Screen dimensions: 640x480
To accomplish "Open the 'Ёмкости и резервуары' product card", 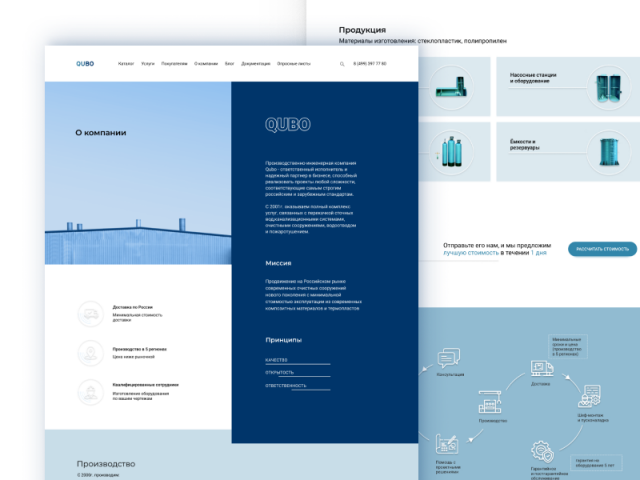I will coord(568,151).
